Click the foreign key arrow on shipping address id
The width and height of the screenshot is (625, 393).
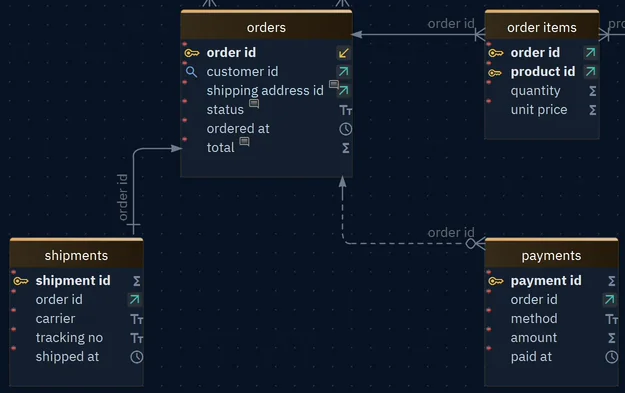point(344,91)
